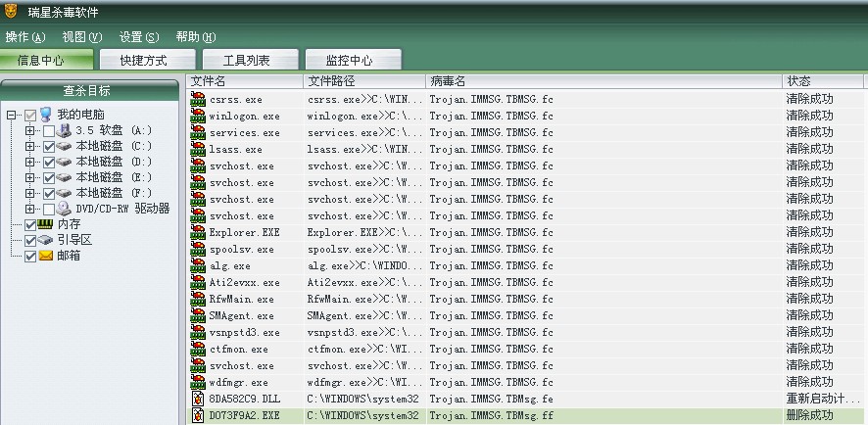Uncheck the 本地磁盘 (E:) checkbox
The height and width of the screenshot is (425, 868).
tap(49, 177)
